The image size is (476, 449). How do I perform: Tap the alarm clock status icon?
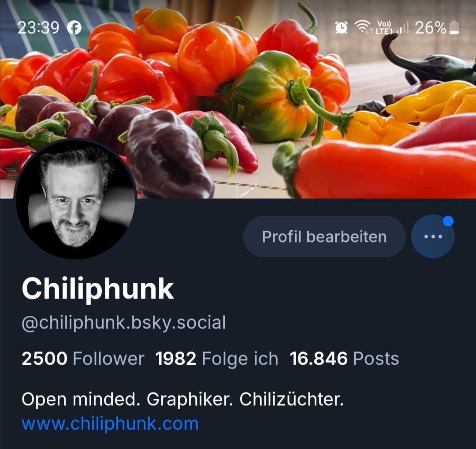tap(341, 28)
